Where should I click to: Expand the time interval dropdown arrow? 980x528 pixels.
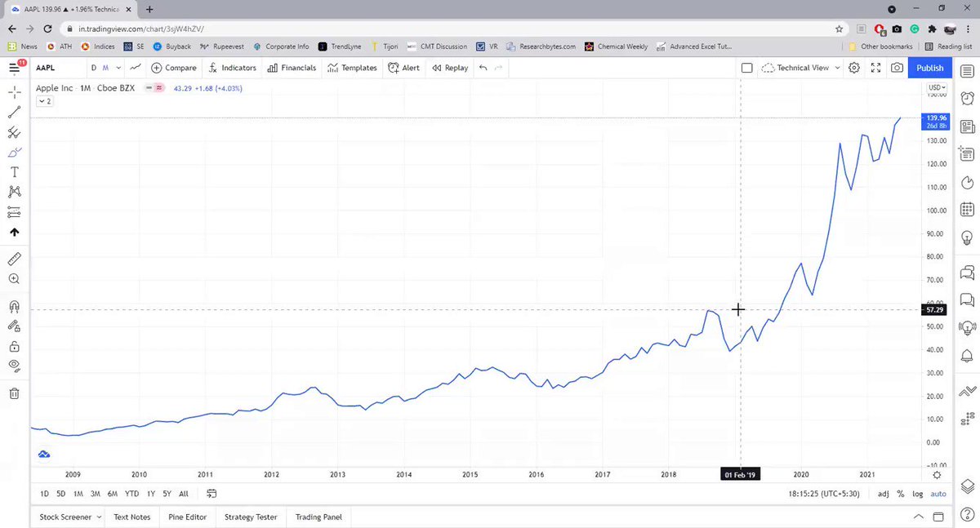(x=119, y=68)
